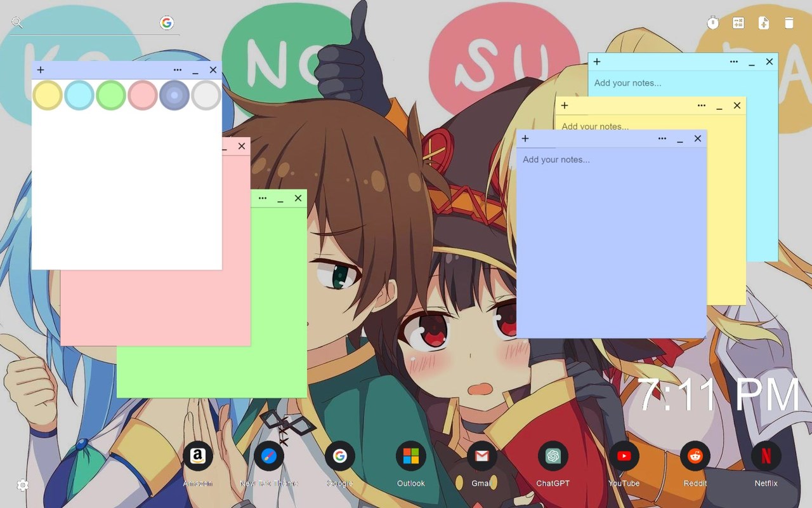Viewport: 812px width, 508px height.
Task: Choose the periwinkle blue color swatch
Action: (x=174, y=95)
